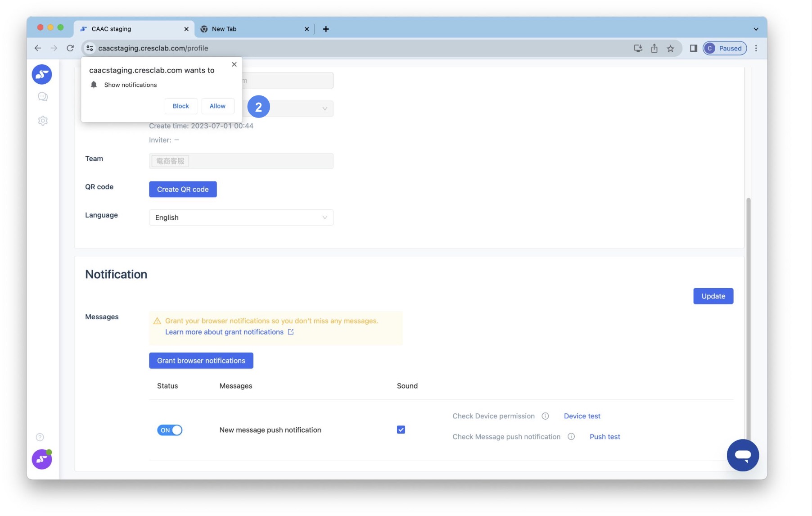Click the page's vertical scrollbar
The height and width of the screenshot is (516, 812).
748,315
